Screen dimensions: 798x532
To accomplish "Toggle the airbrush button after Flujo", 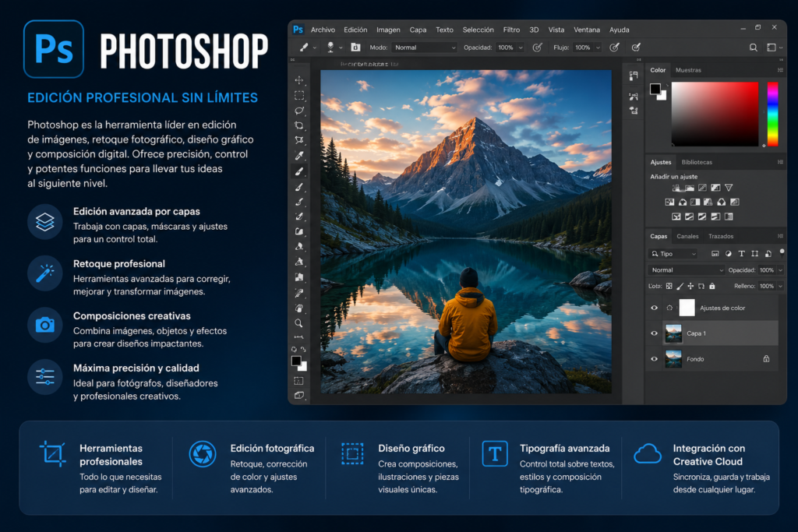I will click(x=615, y=48).
